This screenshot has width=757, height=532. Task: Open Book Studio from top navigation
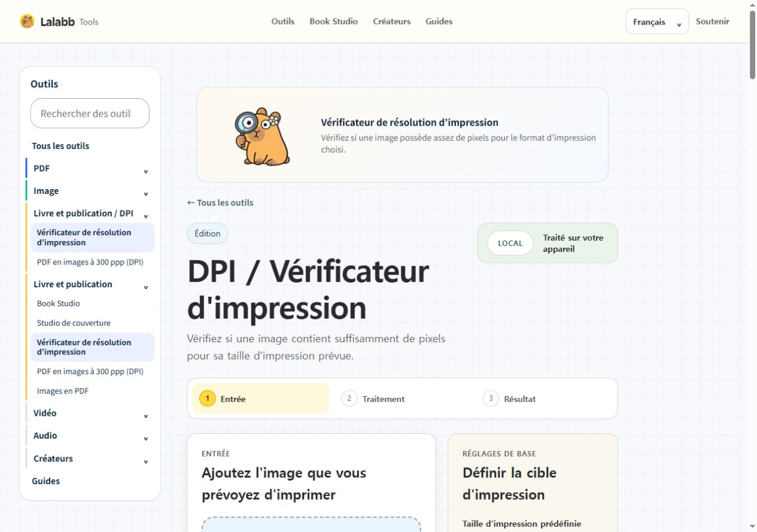[x=333, y=22]
